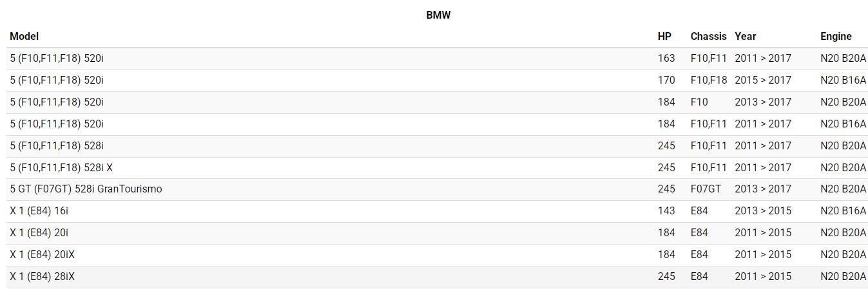Click the Engine column header

[x=836, y=37]
